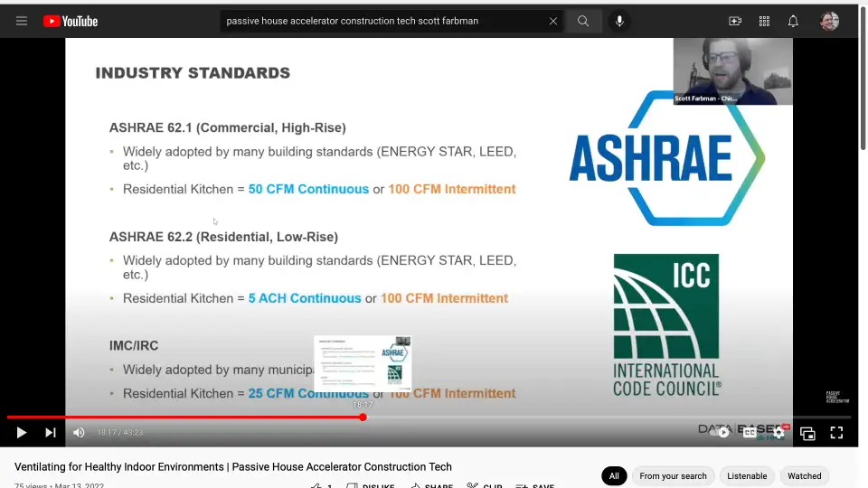Select the 'From your search' chip
Viewport: 868px width, 488px height.
tap(673, 475)
